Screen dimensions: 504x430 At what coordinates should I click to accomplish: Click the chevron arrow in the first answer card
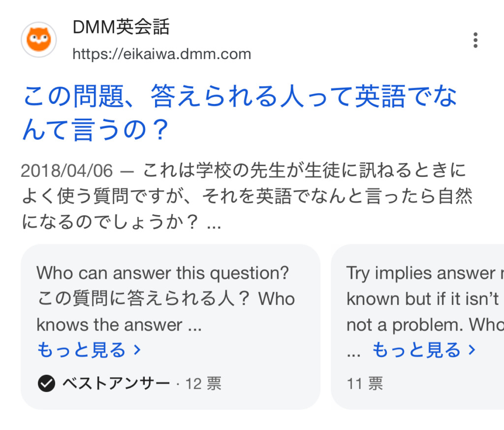click(x=137, y=350)
